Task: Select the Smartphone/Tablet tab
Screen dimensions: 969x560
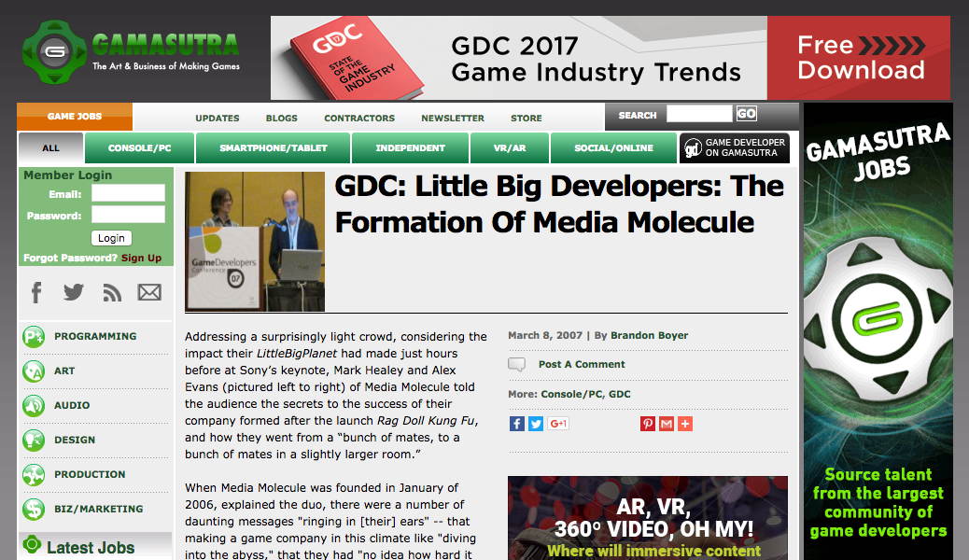Action: click(x=274, y=148)
